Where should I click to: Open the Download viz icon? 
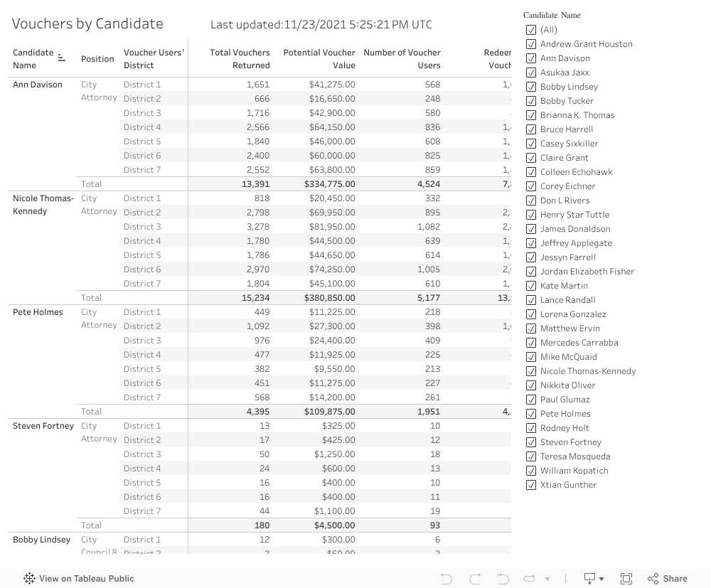pyautogui.click(x=589, y=578)
